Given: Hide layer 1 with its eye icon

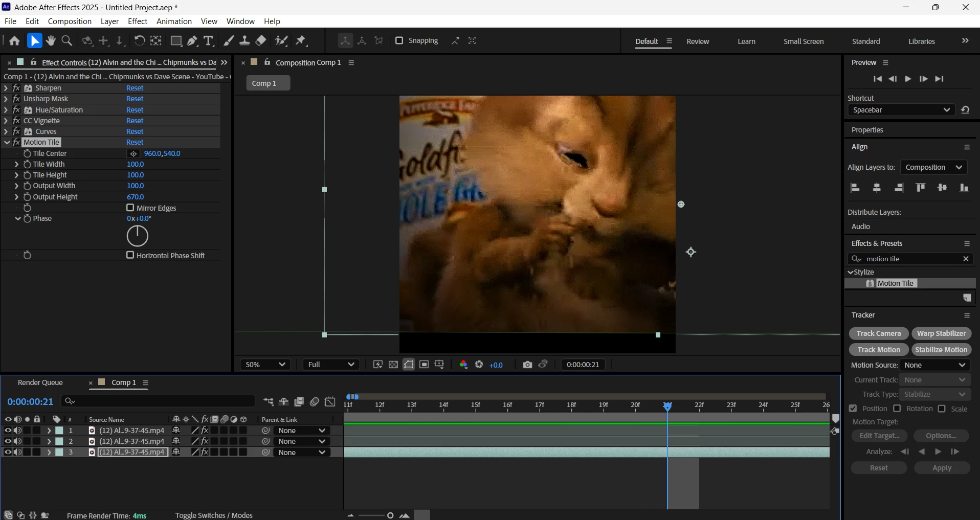Looking at the screenshot, I should tap(8, 431).
